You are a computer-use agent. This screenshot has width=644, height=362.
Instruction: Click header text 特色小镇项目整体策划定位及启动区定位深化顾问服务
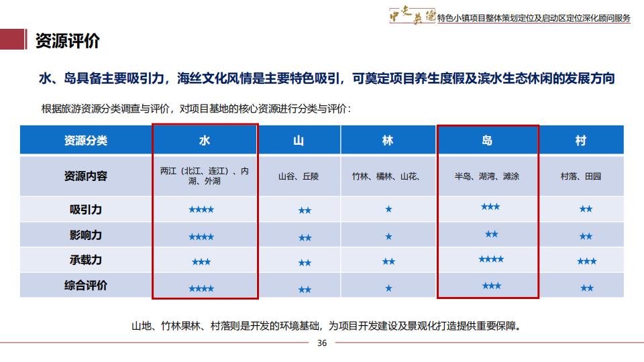pos(533,18)
